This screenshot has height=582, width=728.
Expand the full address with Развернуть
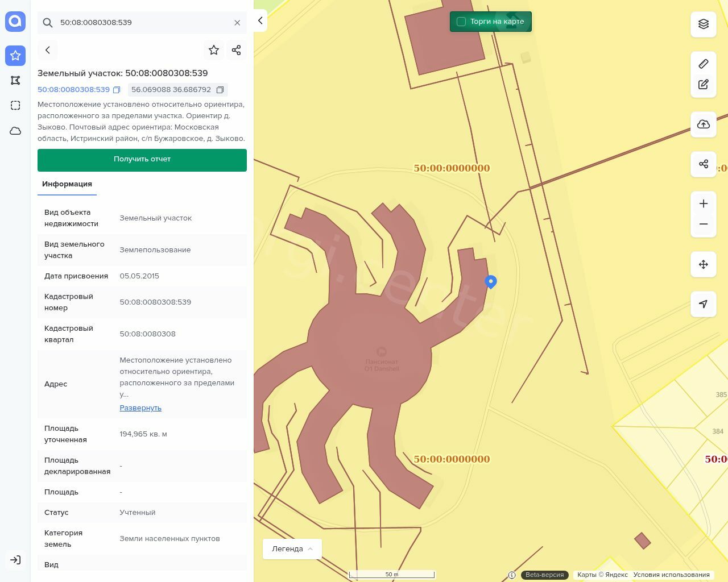tap(140, 408)
